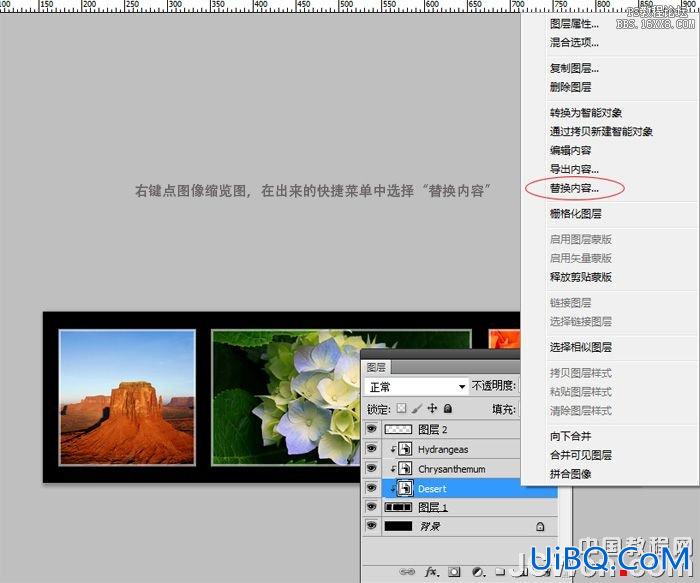Choose 选择相似图层 from the context menu
Image resolution: width=700 pixels, height=583 pixels.
point(581,347)
